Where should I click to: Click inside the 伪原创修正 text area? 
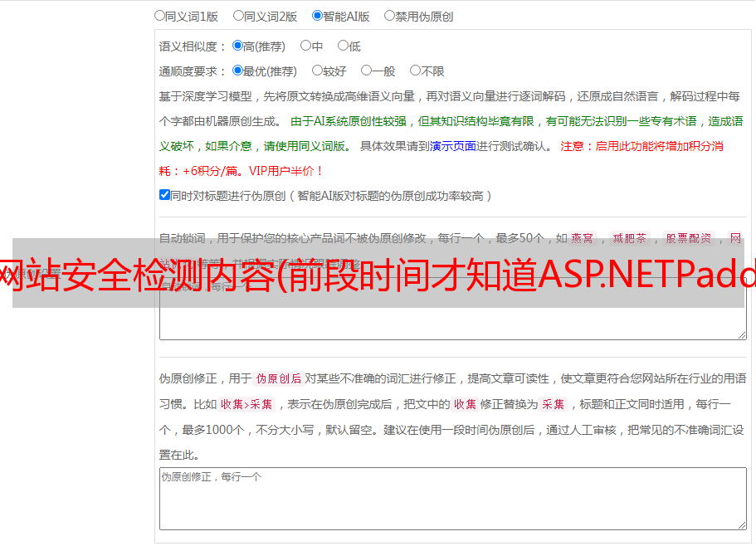click(453, 499)
